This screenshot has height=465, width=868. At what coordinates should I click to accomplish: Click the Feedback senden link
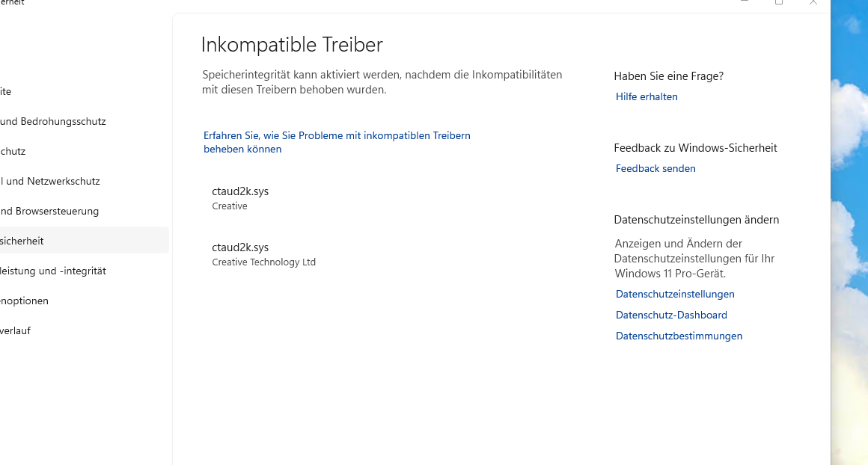pyautogui.click(x=655, y=168)
